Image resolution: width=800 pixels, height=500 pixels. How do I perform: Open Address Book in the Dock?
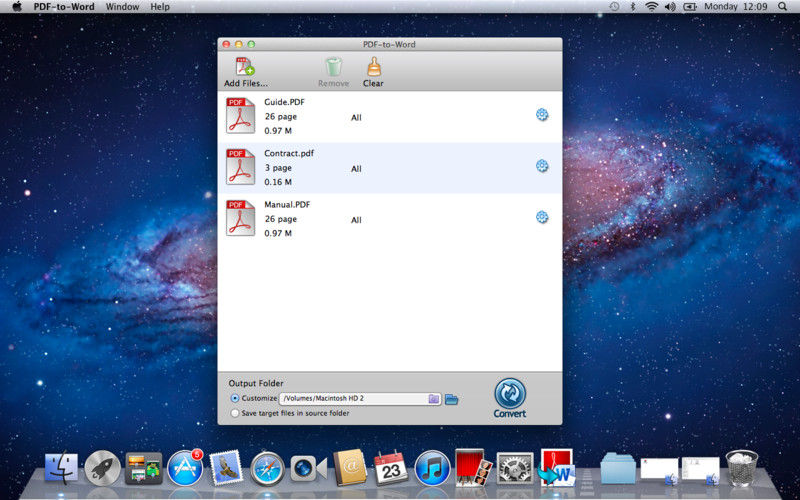pos(350,467)
